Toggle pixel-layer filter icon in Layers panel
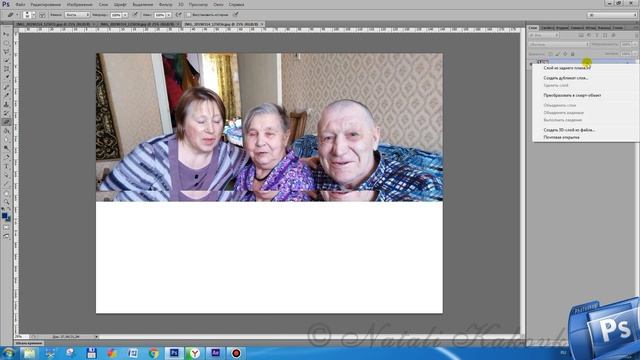 [581, 36]
